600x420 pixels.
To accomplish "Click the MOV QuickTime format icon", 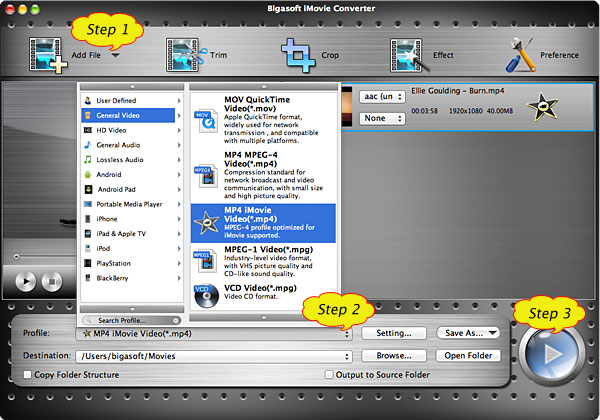I will point(205,120).
